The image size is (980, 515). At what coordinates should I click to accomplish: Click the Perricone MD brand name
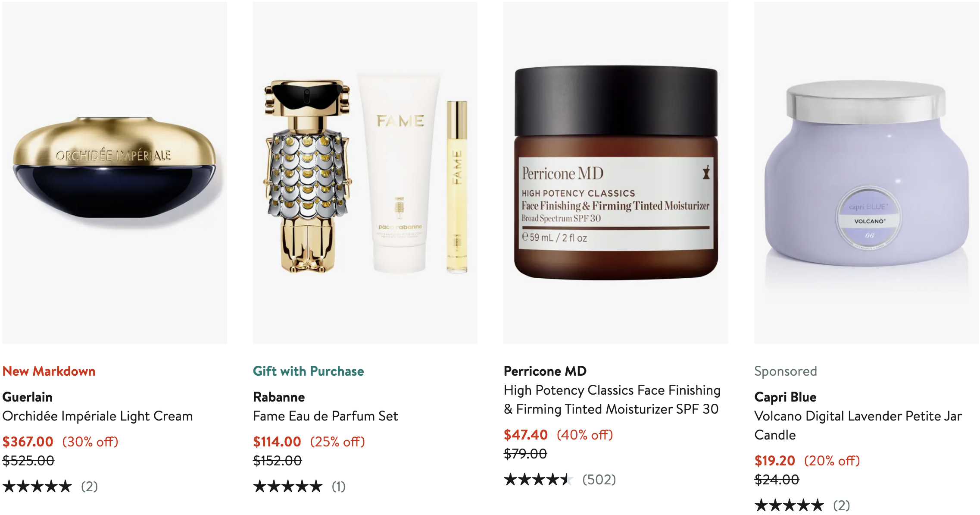pos(545,371)
